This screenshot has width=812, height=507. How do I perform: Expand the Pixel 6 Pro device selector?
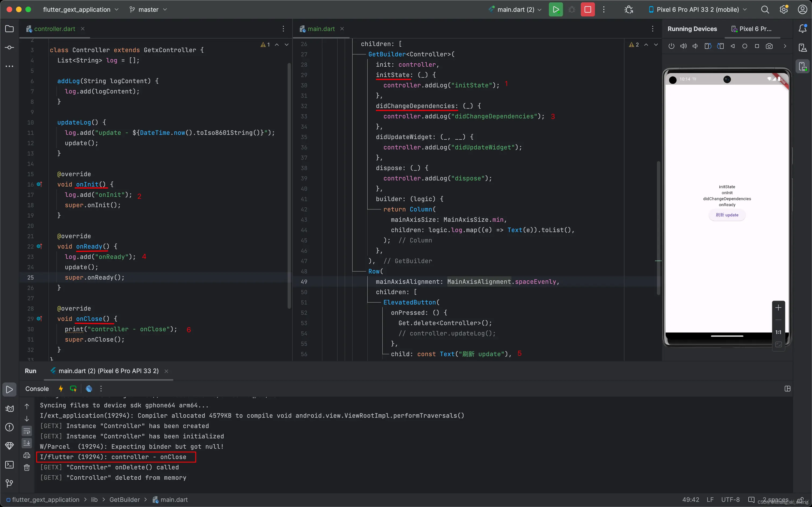[698, 9]
